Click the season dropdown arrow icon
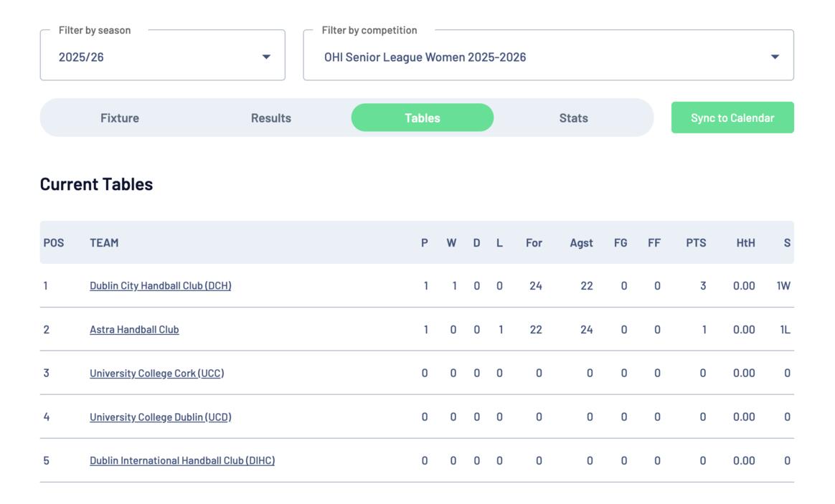835x504 pixels. click(266, 57)
